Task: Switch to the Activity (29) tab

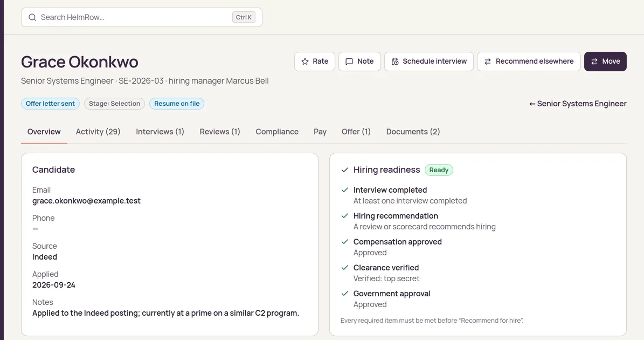Action: click(x=98, y=132)
